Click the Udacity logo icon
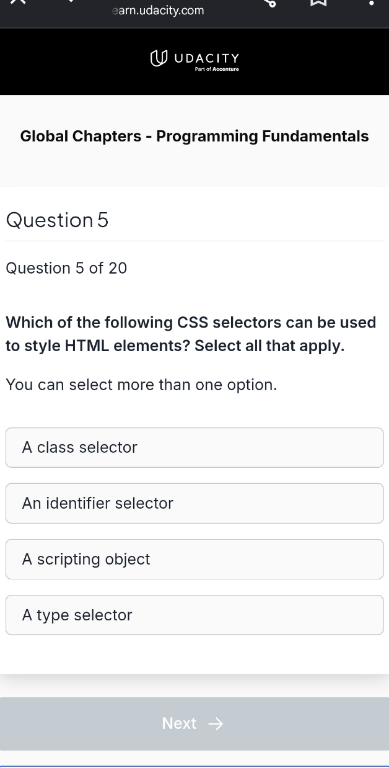Viewport: 389px width, 768px height. (x=158, y=59)
